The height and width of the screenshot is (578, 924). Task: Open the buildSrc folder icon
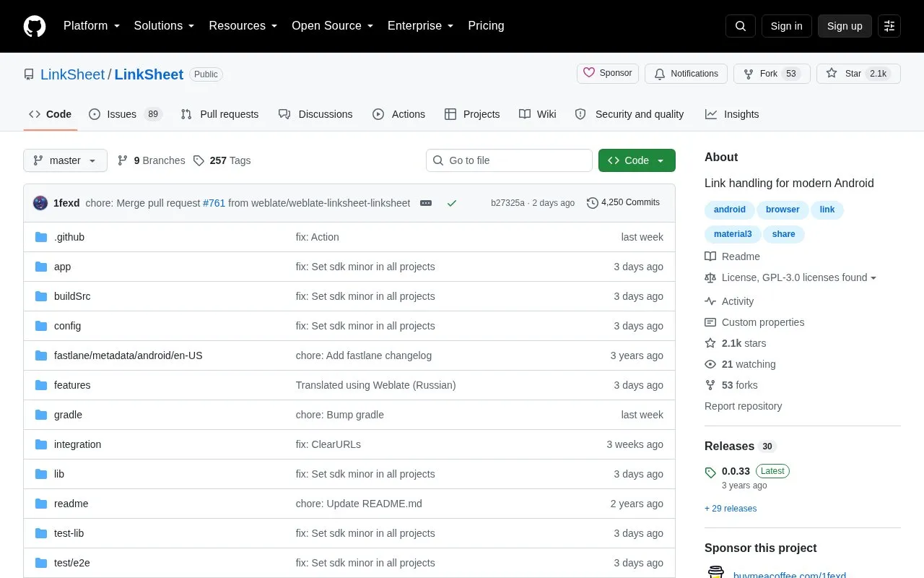point(41,296)
